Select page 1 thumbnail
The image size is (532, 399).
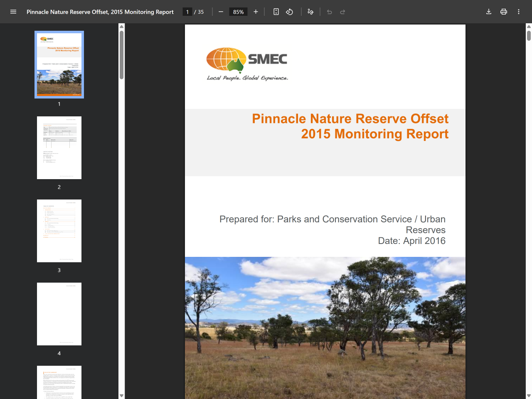tap(59, 64)
